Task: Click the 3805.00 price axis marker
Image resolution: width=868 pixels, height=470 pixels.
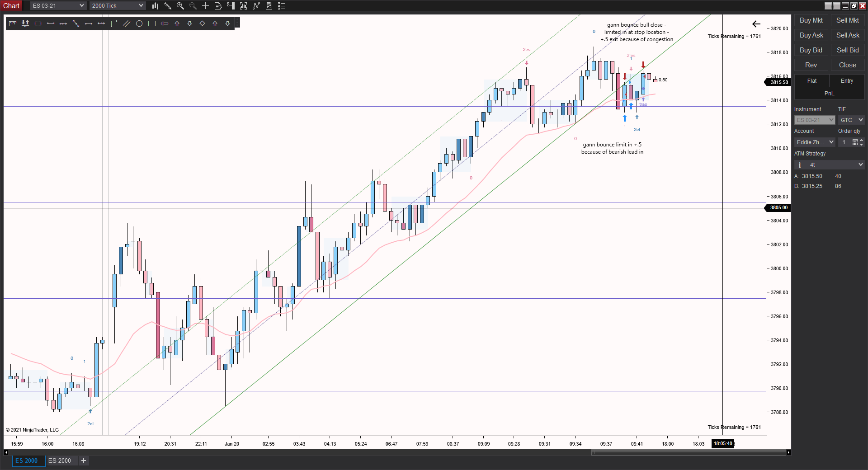Action: 778,208
